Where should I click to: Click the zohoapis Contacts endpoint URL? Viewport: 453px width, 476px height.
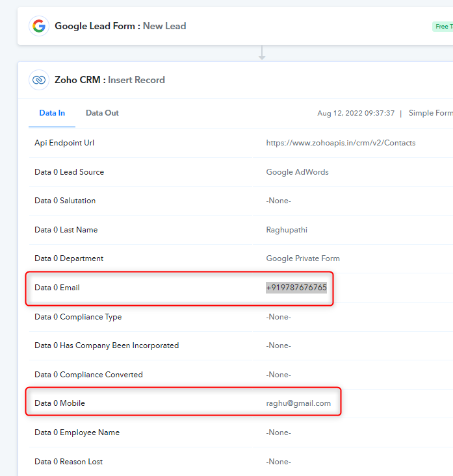click(x=341, y=143)
